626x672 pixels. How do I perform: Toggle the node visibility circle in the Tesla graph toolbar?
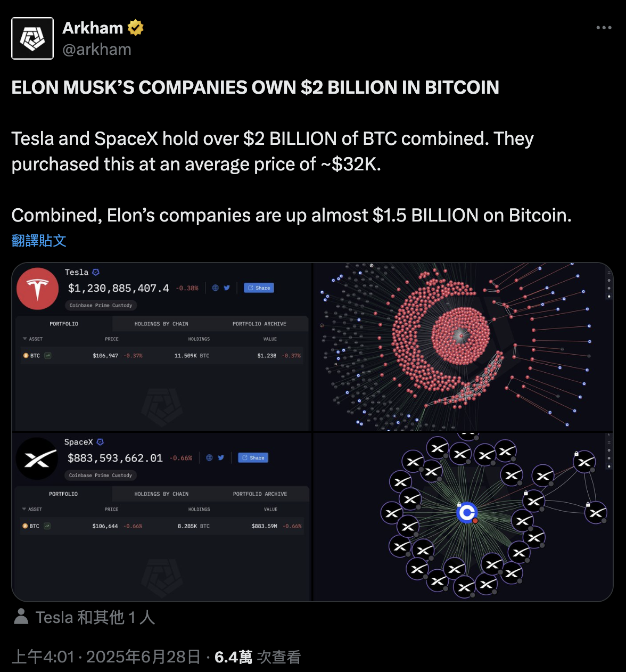click(x=609, y=281)
